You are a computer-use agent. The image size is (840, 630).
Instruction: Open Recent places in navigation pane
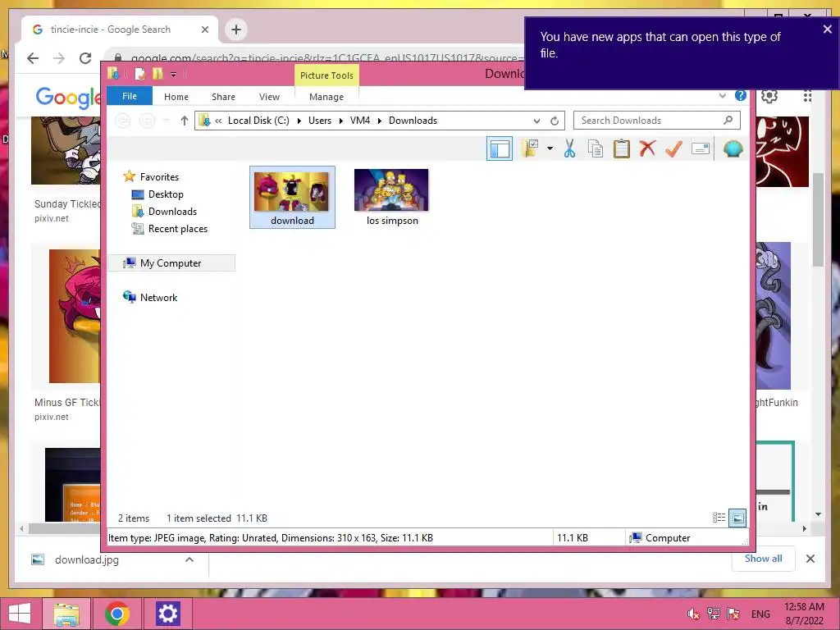[177, 228]
